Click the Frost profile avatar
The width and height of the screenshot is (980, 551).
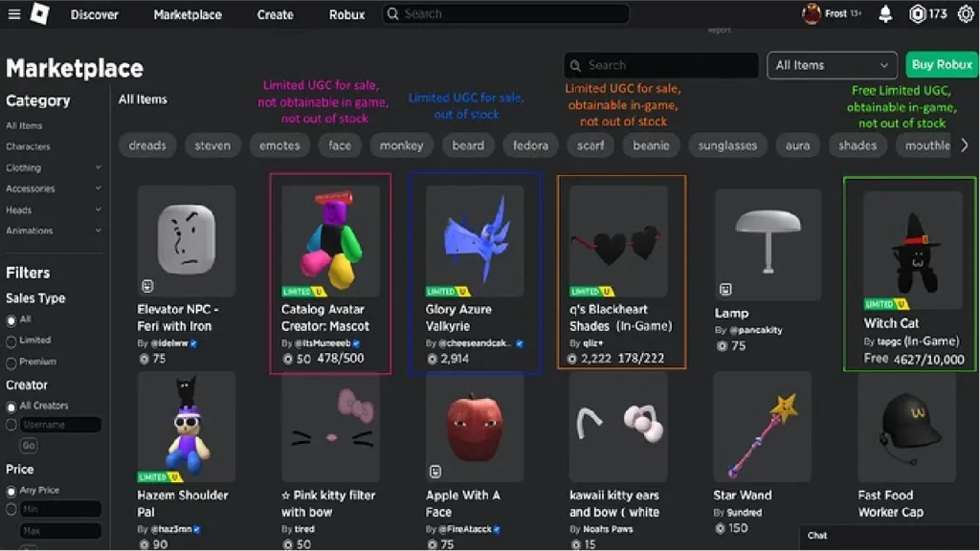point(812,13)
